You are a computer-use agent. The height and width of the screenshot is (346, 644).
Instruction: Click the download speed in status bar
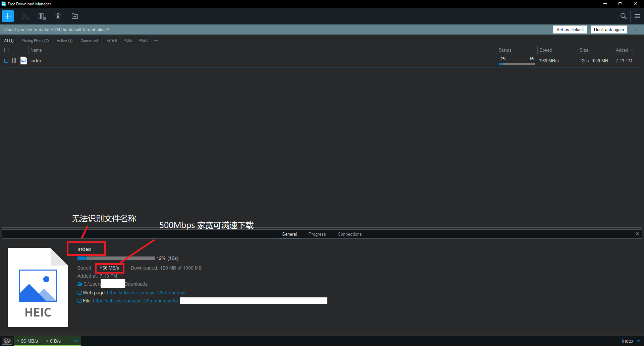pos(28,341)
